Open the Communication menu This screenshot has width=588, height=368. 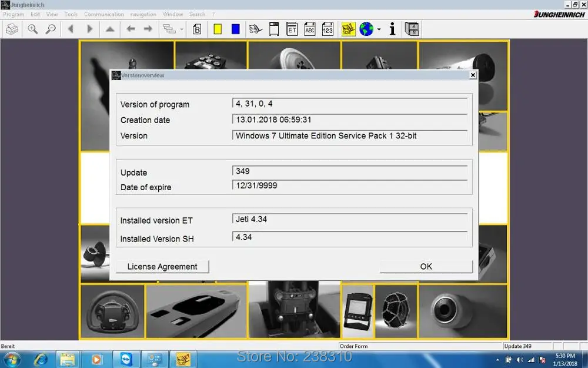point(104,14)
